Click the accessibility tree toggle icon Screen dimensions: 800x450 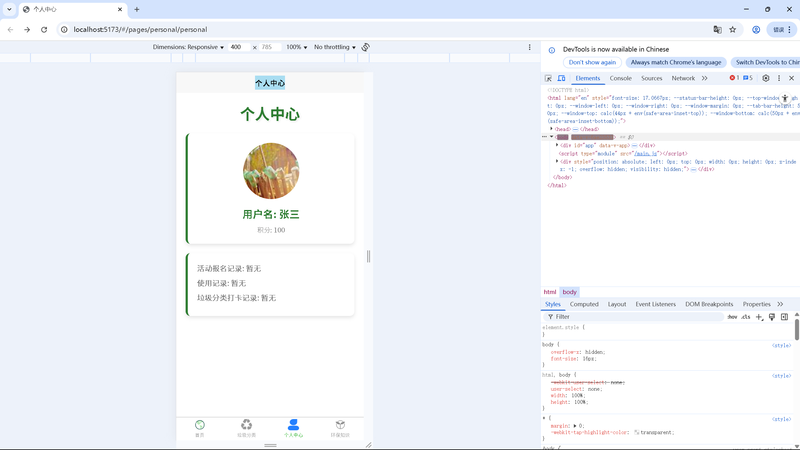[785, 98]
